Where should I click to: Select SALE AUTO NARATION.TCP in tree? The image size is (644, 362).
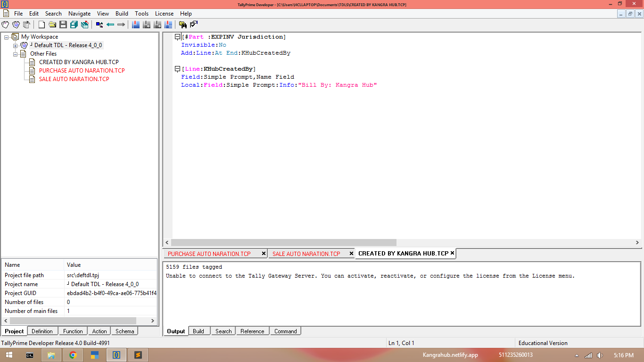(x=74, y=79)
